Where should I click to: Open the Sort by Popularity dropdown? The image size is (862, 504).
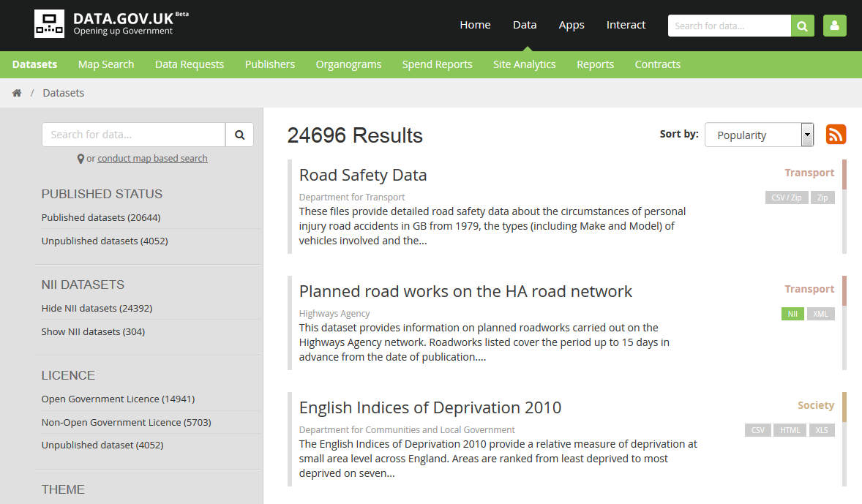(x=760, y=135)
